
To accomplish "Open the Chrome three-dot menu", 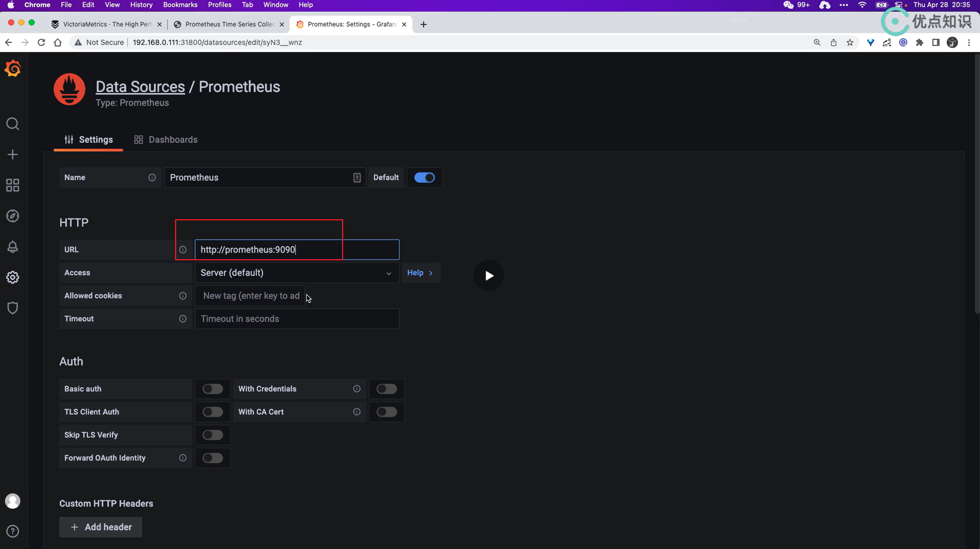I will click(969, 42).
